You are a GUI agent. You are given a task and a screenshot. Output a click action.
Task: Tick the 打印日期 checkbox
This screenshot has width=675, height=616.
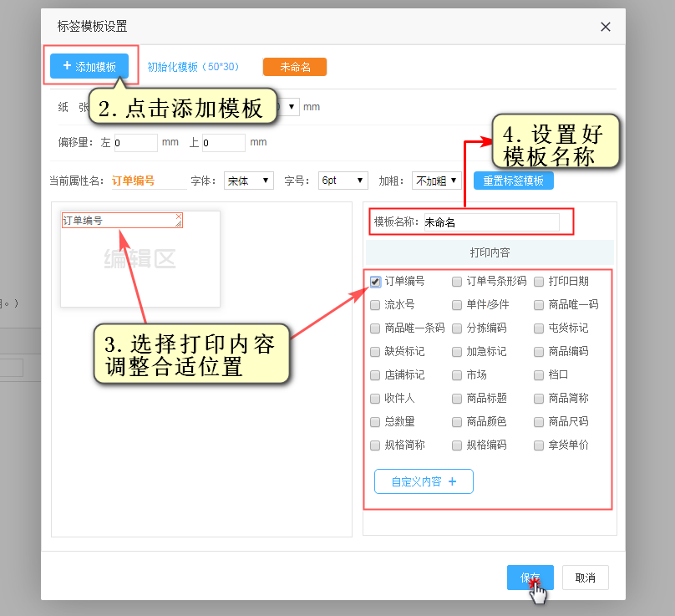tap(540, 282)
